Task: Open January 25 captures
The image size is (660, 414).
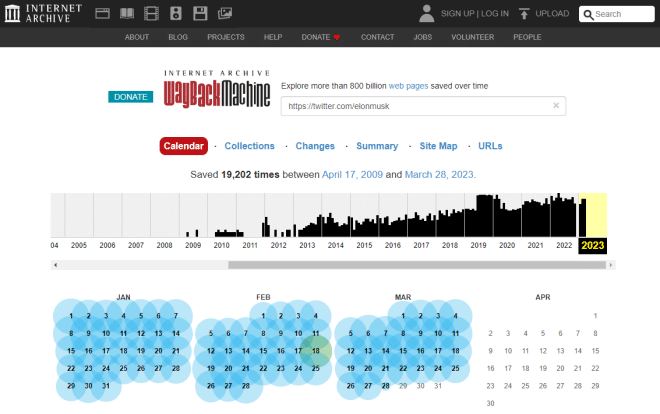Action: [123, 369]
